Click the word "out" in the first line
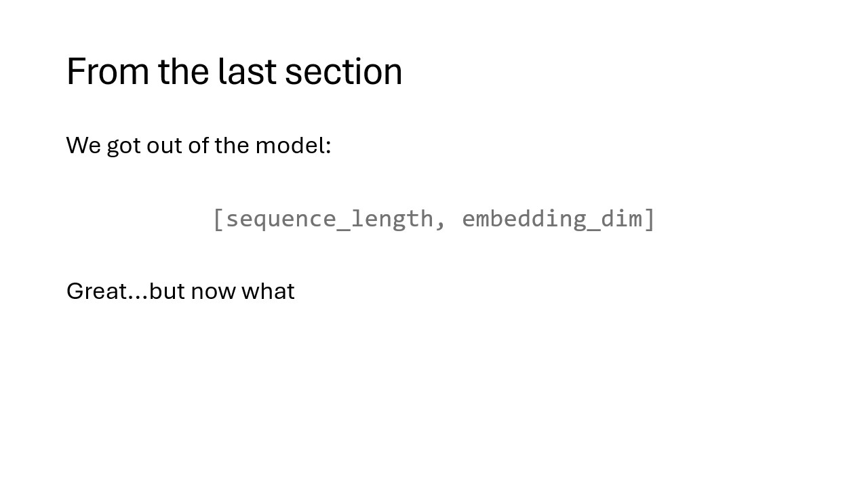This screenshot has height=488, width=868. point(163,145)
